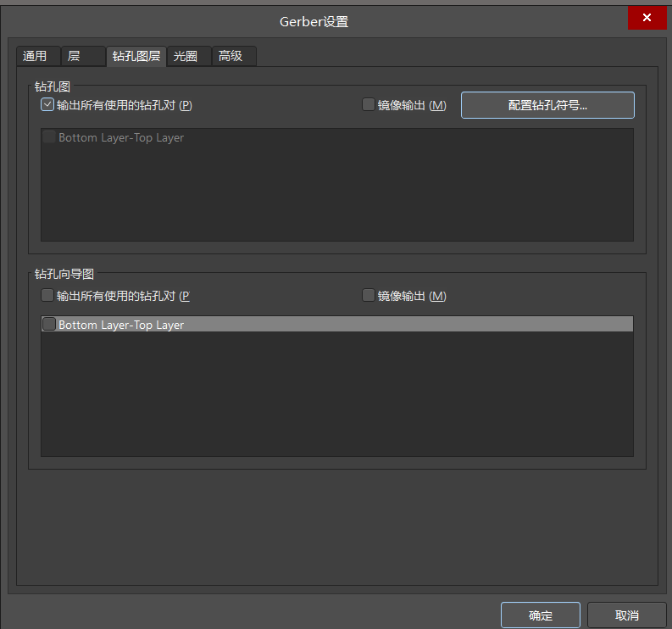672x629 pixels.
Task: Click greyed Bottom Layer-Top Layer text in 钻孔图 list
Action: click(121, 137)
